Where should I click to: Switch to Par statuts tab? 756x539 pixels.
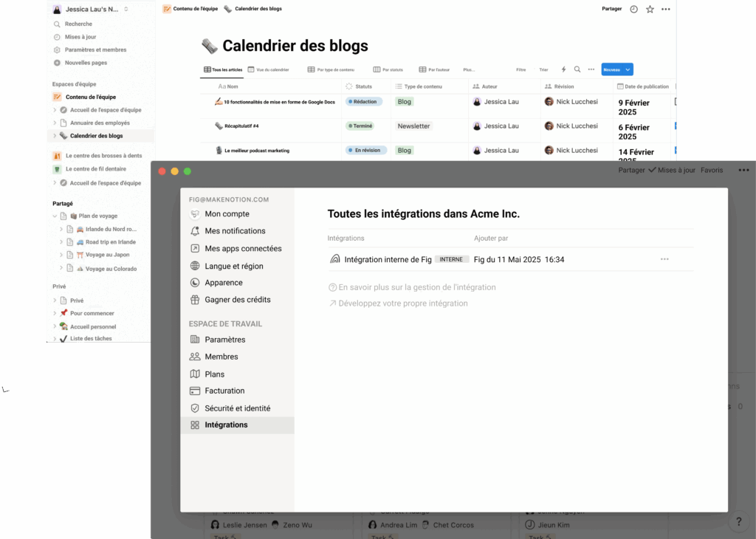click(x=388, y=69)
